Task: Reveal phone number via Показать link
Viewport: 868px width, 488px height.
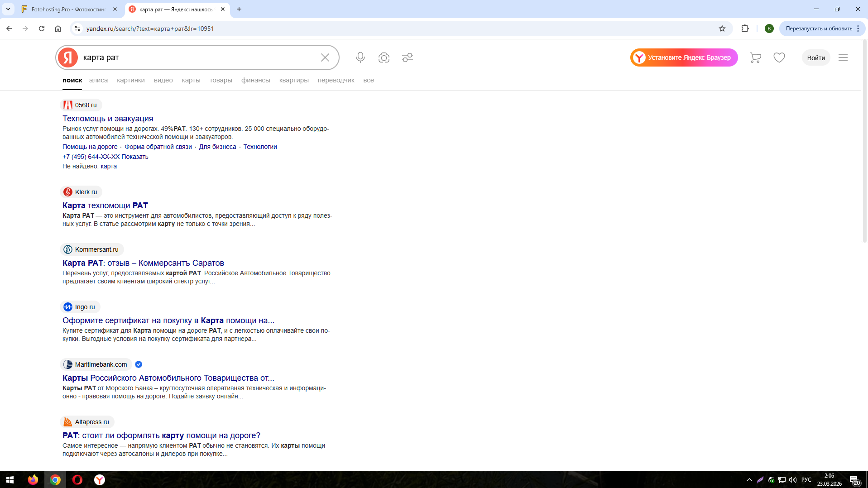Action: (x=134, y=157)
